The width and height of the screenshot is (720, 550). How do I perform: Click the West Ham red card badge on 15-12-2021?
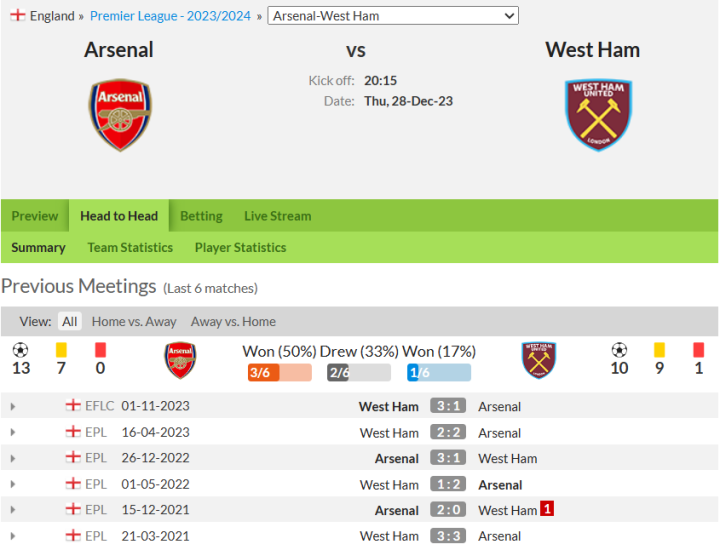point(547,510)
